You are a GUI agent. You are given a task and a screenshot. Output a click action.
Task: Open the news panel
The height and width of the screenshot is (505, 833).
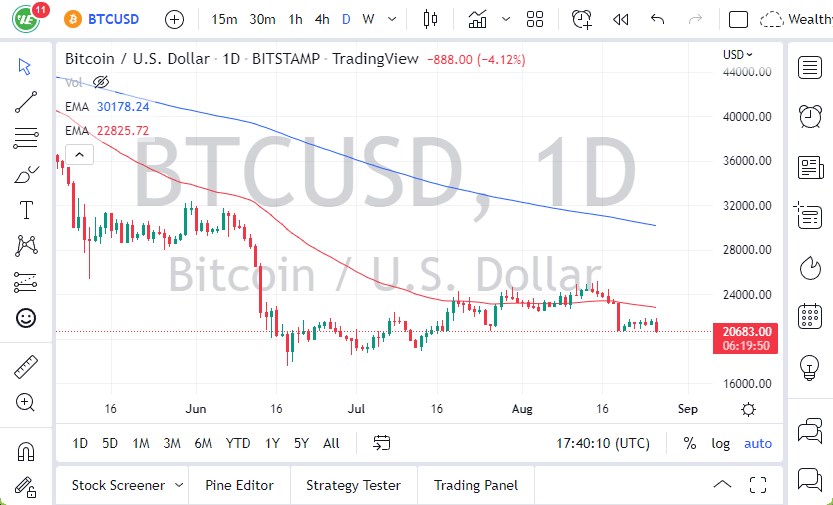pos(810,167)
